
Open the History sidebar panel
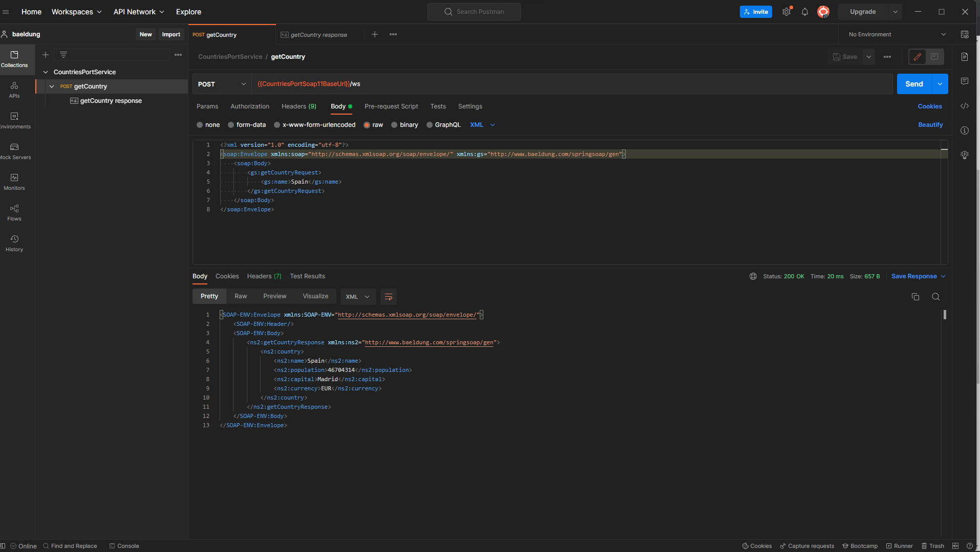coord(14,243)
